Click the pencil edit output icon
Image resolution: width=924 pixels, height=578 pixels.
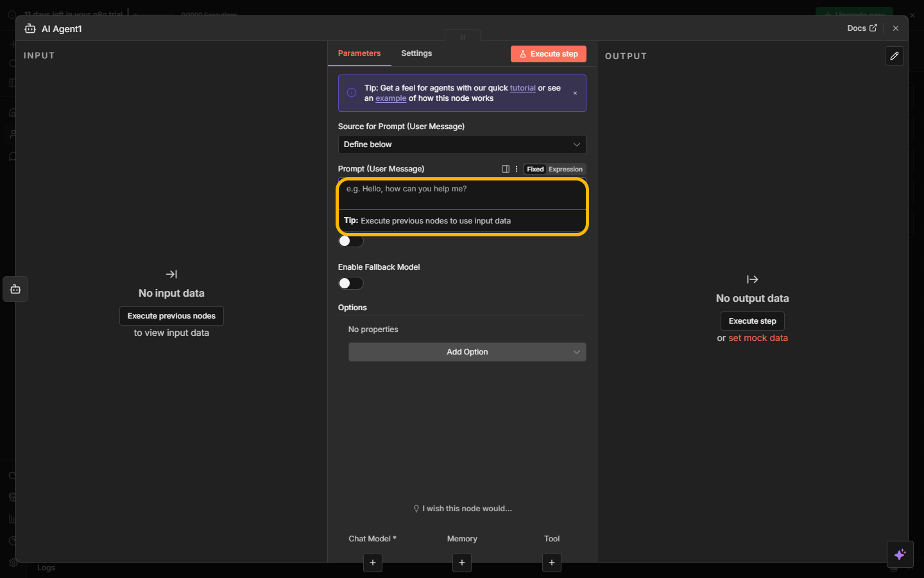pyautogui.click(x=894, y=56)
